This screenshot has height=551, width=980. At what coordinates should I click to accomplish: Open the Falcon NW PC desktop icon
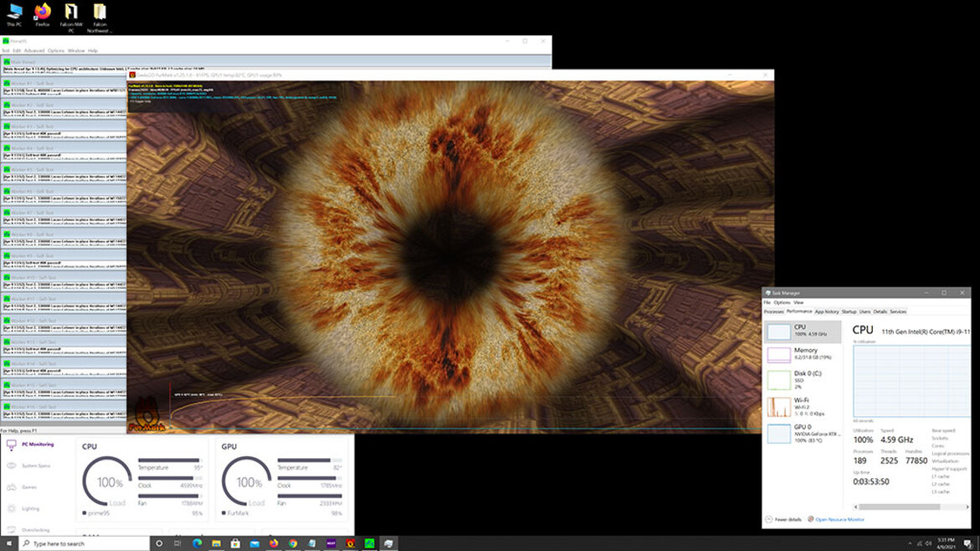(71, 18)
